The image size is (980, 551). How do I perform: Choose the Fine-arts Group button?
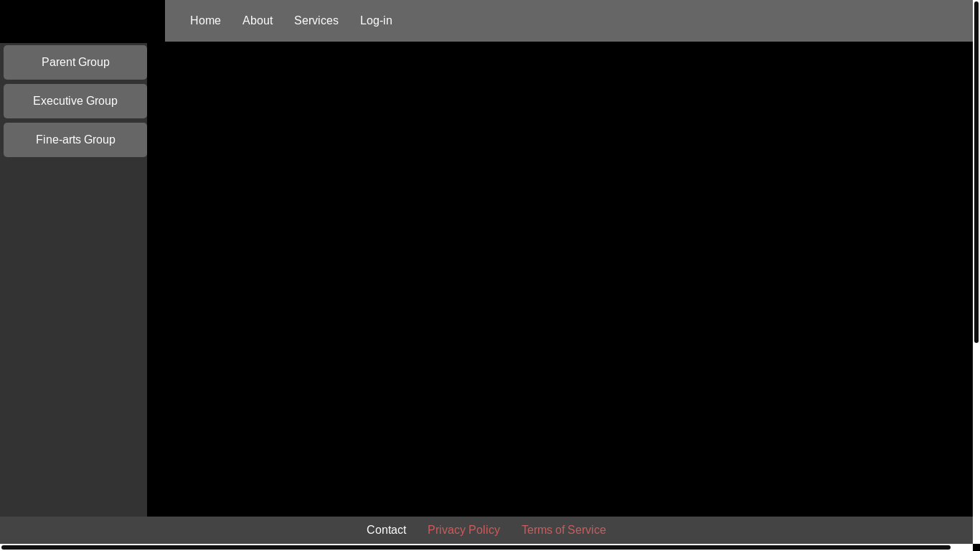click(x=75, y=140)
